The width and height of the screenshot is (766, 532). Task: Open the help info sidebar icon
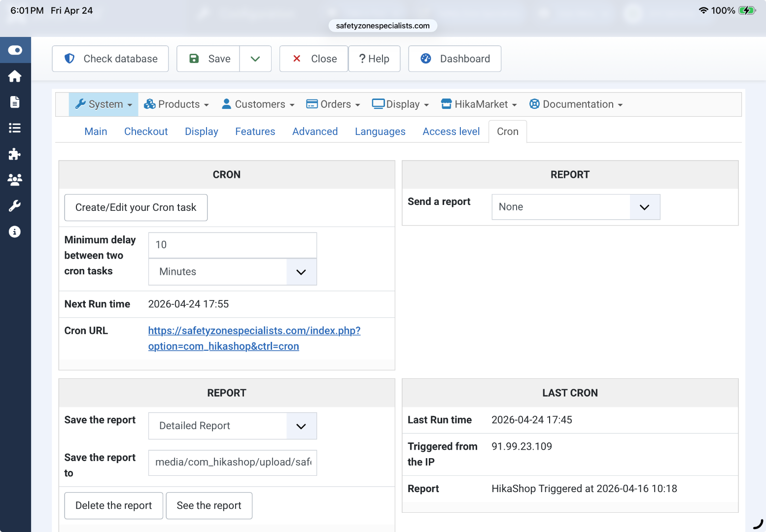[x=15, y=232]
